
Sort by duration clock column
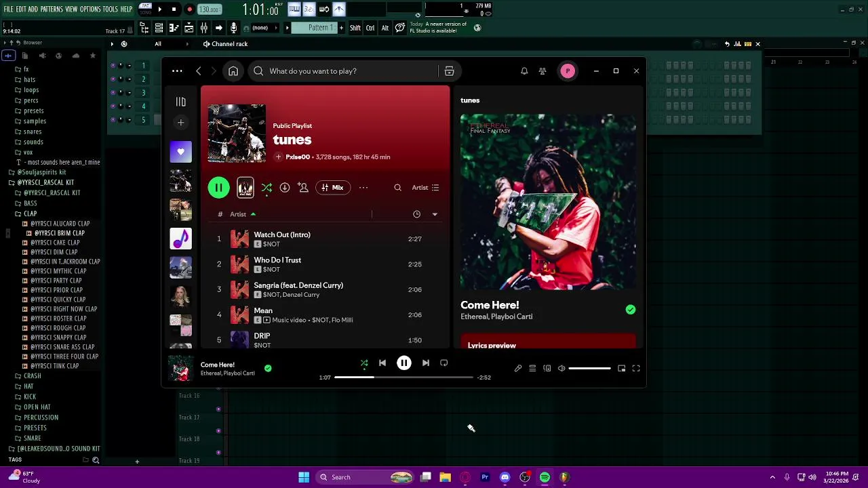click(416, 214)
